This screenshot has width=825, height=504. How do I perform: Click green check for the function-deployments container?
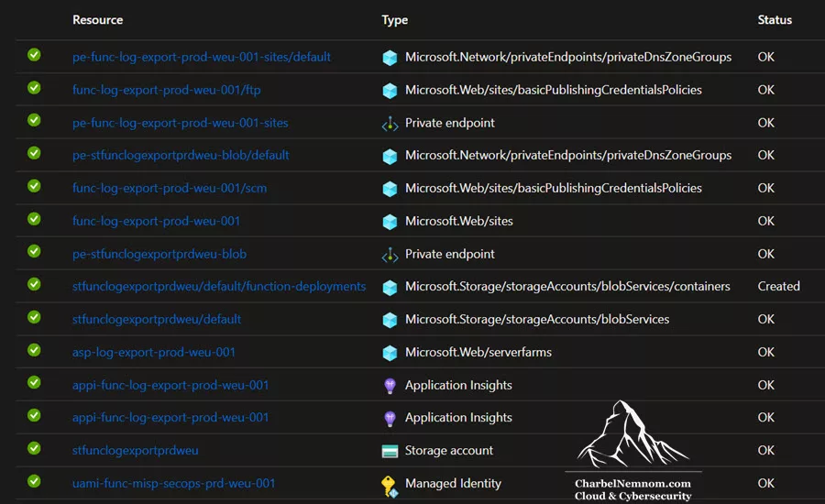[x=34, y=284]
